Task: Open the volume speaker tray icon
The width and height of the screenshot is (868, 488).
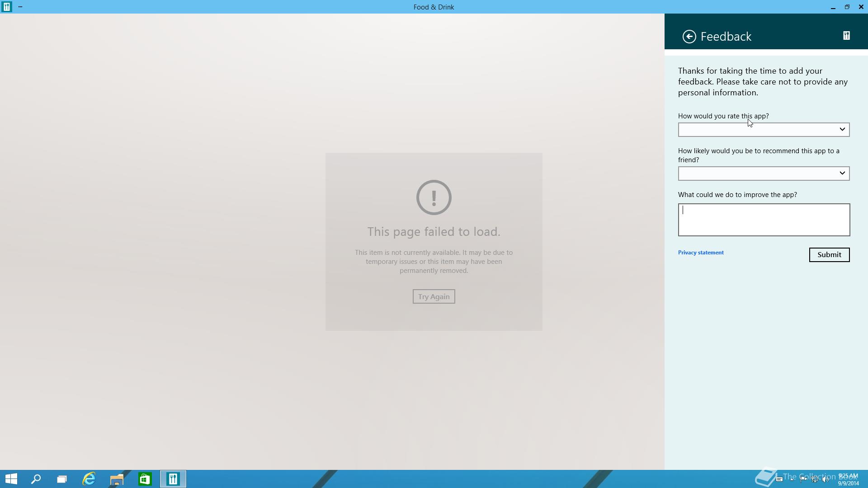Action: coord(826,479)
